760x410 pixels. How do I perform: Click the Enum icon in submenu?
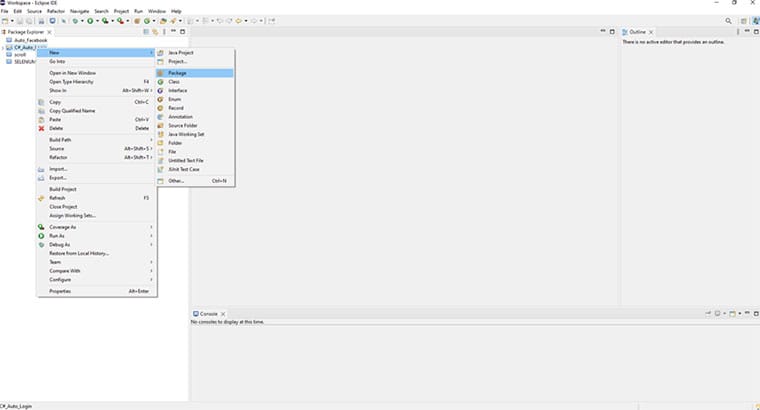(161, 99)
